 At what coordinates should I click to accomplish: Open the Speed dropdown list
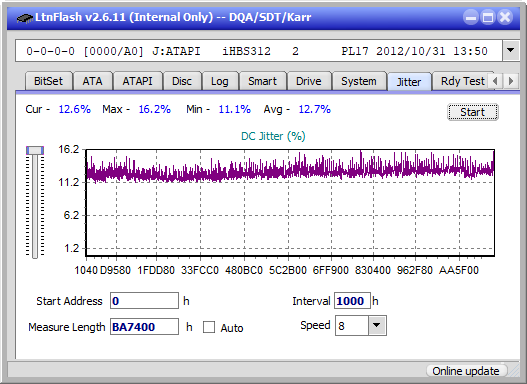[377, 325]
